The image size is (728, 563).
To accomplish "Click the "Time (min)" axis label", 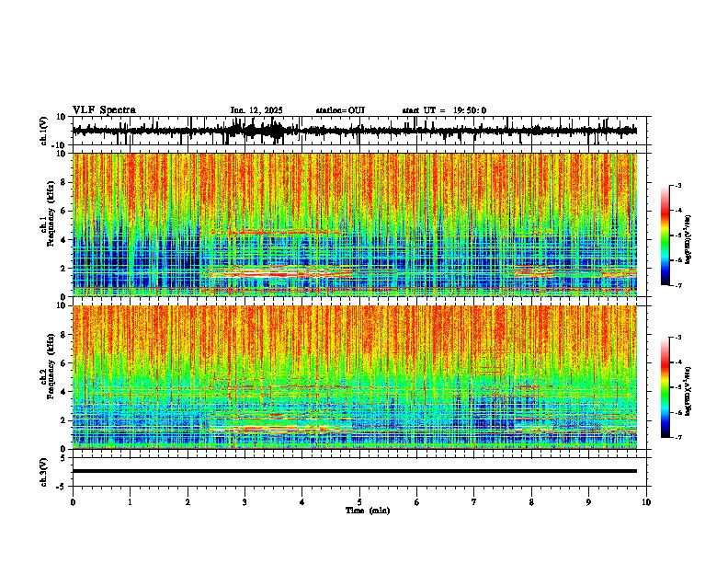I will point(368,511).
